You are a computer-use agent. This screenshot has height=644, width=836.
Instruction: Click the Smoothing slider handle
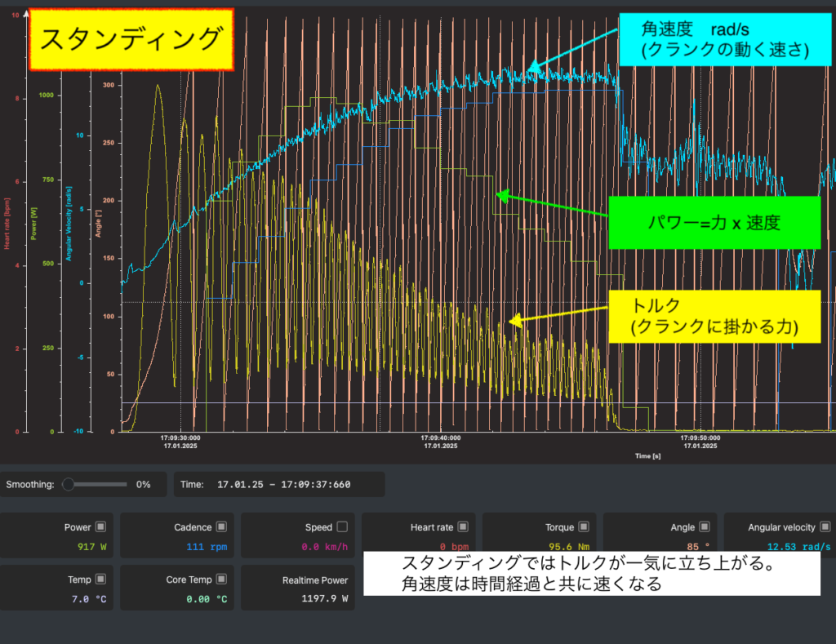pyautogui.click(x=69, y=484)
